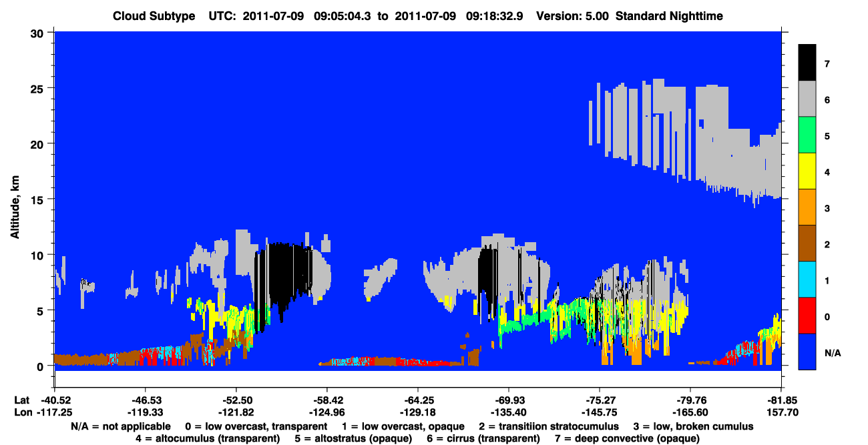Click legend text '3 = low, broken cumulus'
Image resolution: width=868 pixels, height=445 pixels.
coord(693,426)
